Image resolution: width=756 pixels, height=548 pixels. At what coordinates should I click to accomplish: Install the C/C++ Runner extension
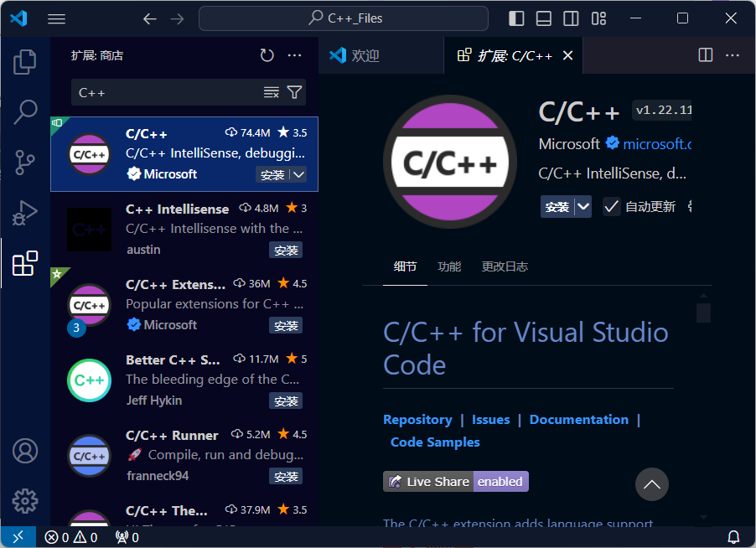coord(286,476)
